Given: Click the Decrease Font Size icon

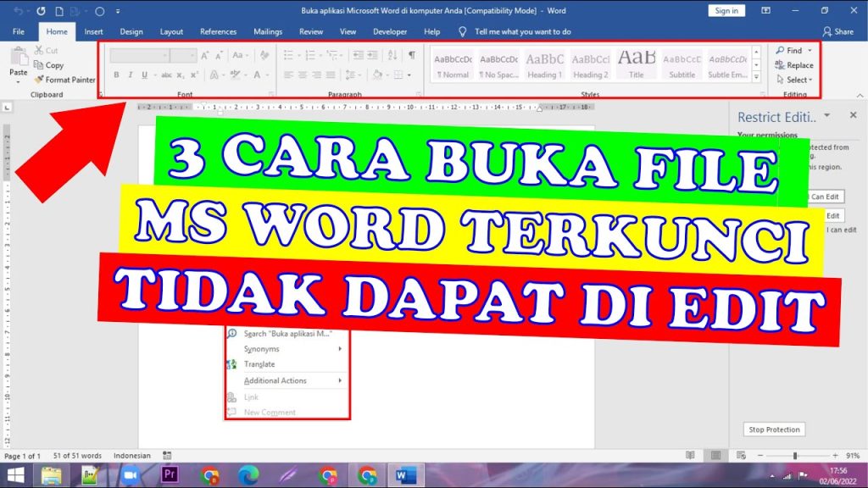Looking at the screenshot, I should click(x=219, y=55).
